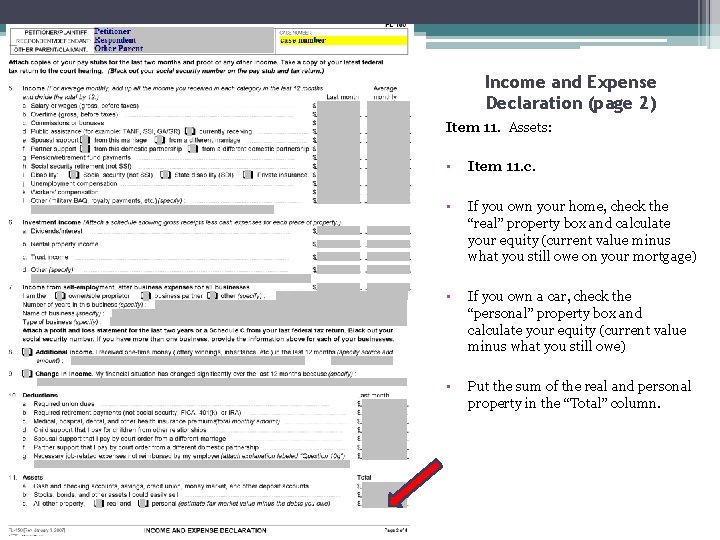Select disability 'Social security (not SSI)' checkbox
Viewport: 720px width, 540px height.
click(73, 174)
